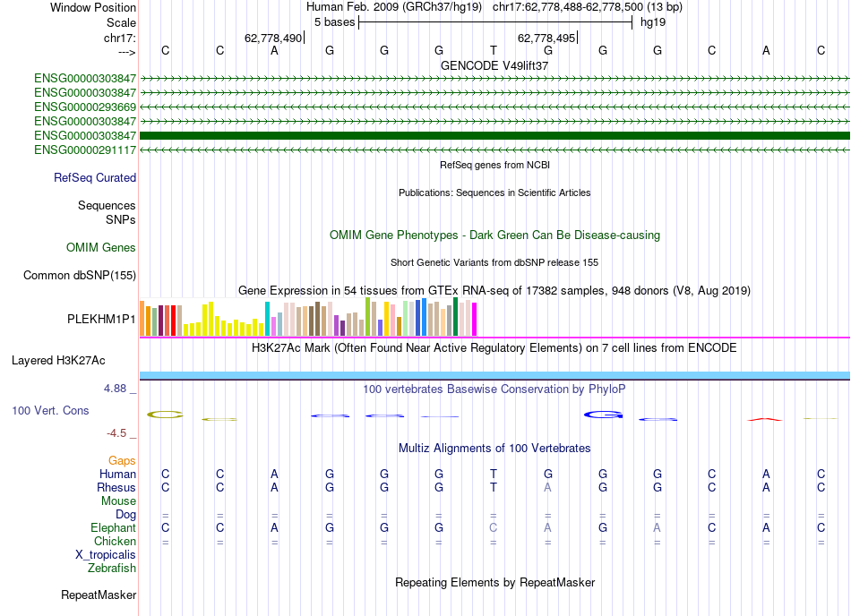Click the 'RefSeq Curated' side label
Screen dimensions: 851x616
point(95,178)
